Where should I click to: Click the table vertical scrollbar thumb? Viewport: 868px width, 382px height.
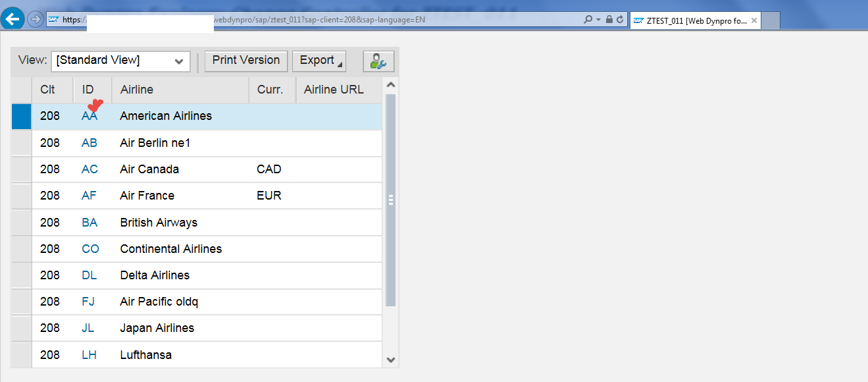point(390,200)
